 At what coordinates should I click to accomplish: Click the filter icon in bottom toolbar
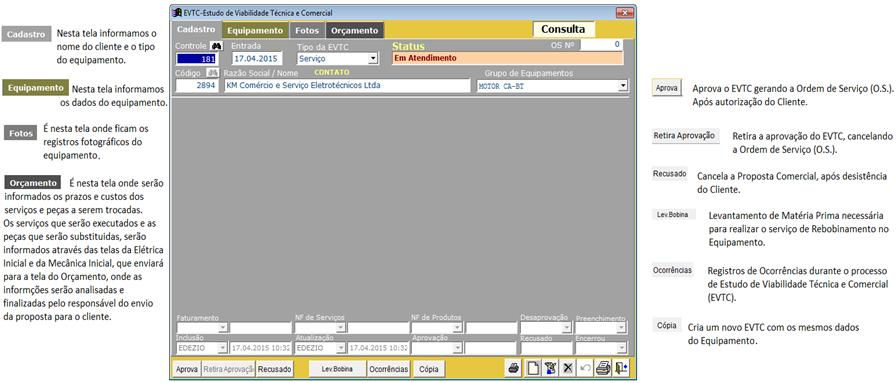[550, 369]
